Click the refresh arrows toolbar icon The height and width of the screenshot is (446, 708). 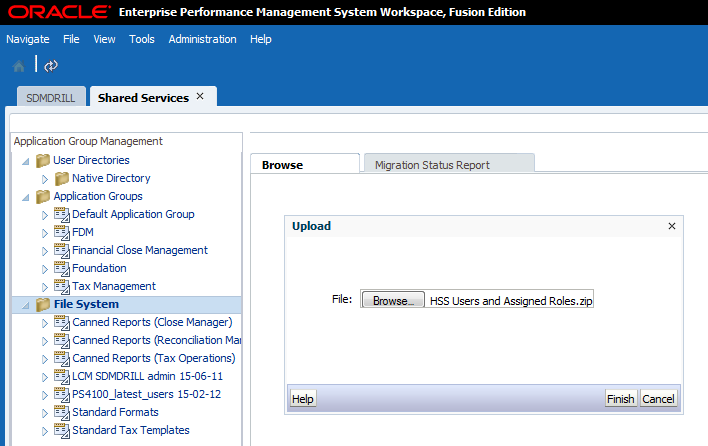pyautogui.click(x=51, y=66)
